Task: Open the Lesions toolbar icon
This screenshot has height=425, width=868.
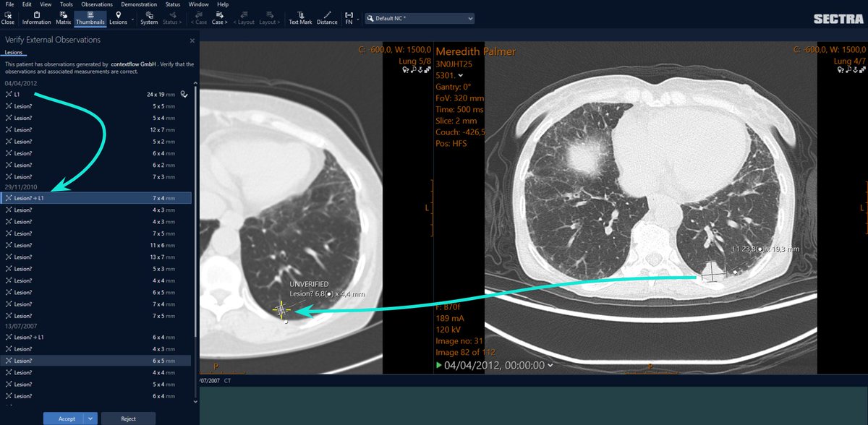Action: coord(118,17)
